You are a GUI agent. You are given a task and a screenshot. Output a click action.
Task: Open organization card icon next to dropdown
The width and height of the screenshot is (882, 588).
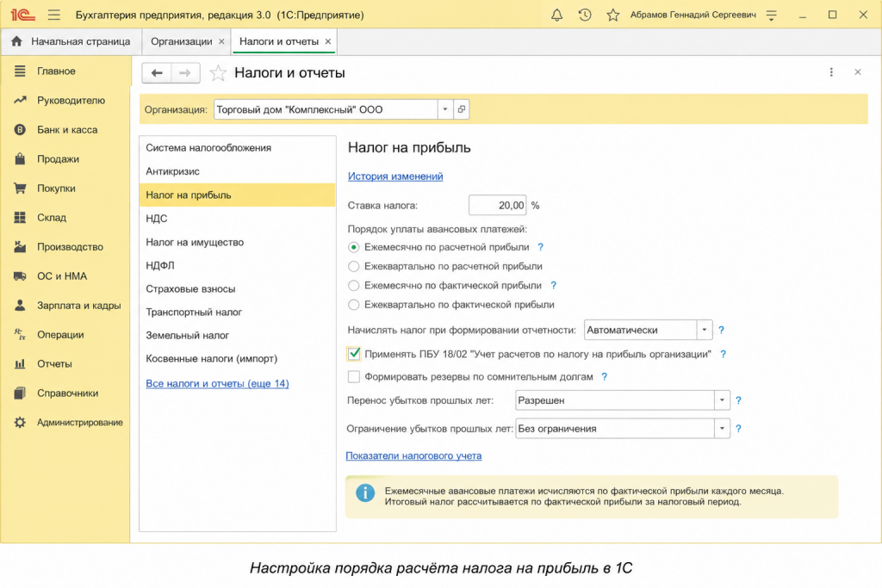coord(462,109)
